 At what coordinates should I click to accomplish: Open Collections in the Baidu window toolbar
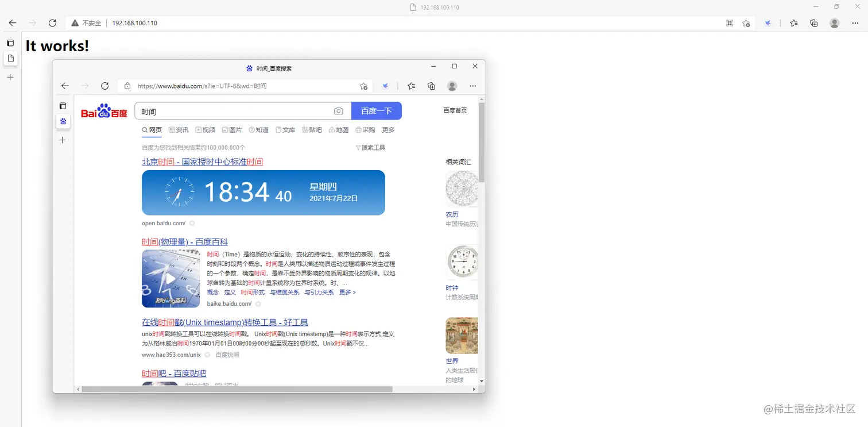click(x=431, y=86)
